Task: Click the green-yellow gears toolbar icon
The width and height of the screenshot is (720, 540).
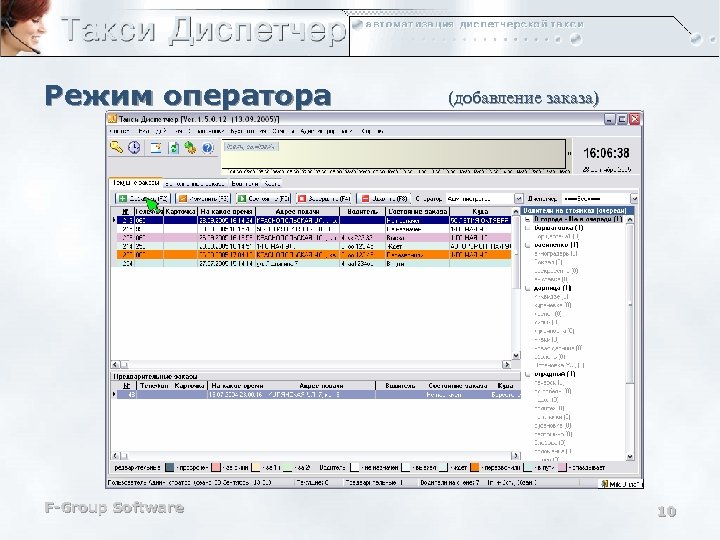Action: (x=190, y=147)
